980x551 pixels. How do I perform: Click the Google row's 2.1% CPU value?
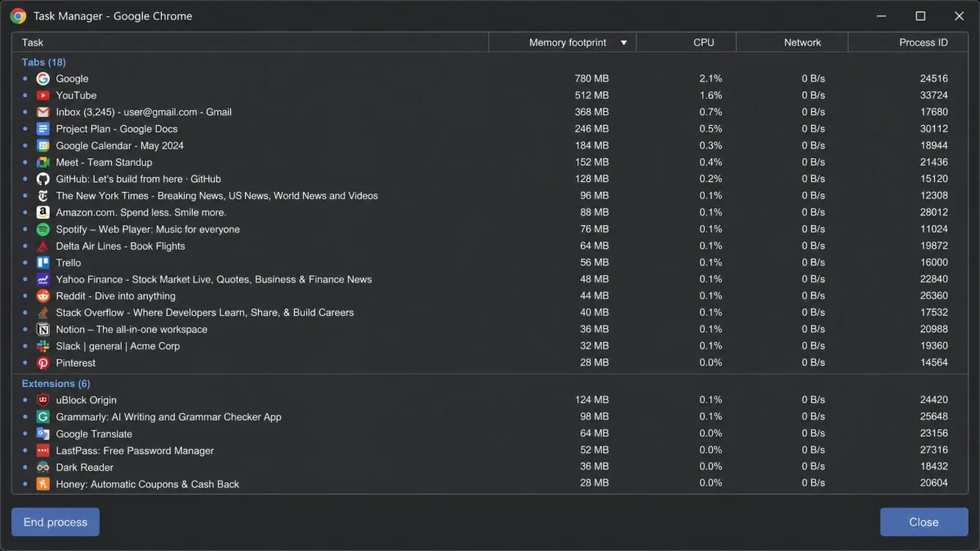pos(710,78)
